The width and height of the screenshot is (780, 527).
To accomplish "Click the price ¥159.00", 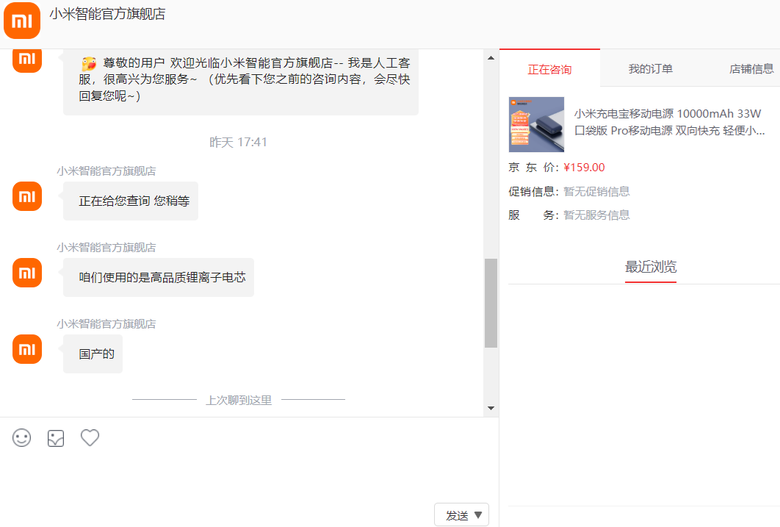I will [584, 167].
